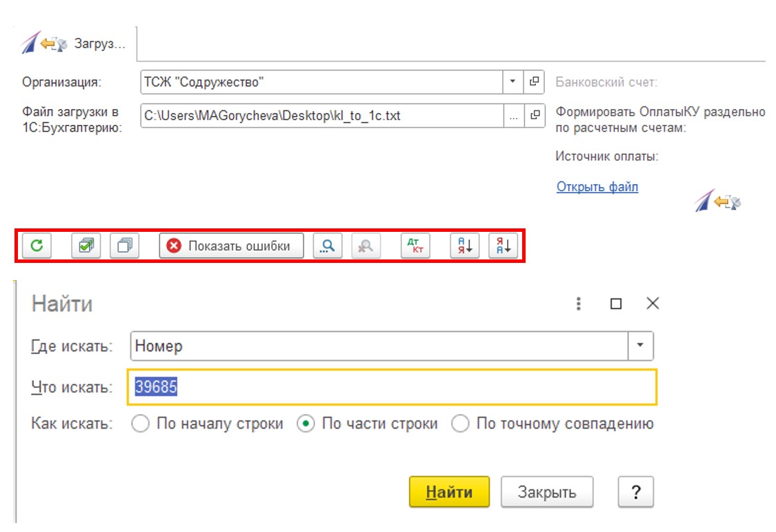Viewport: 776px width, 532px height.
Task: Click the Дт/Кт postings icon
Action: click(x=415, y=246)
